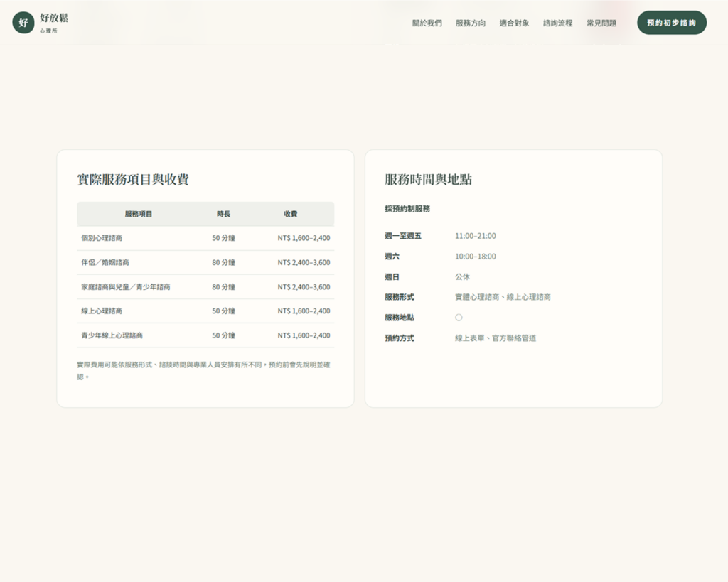Viewport: 728px width, 582px height.
Task: Click the 收費 column header
Action: 291,214
